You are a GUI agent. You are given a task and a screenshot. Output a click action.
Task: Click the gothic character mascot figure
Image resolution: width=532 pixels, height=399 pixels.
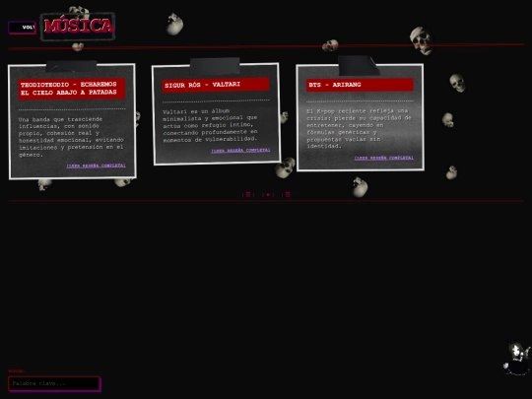pos(517,358)
